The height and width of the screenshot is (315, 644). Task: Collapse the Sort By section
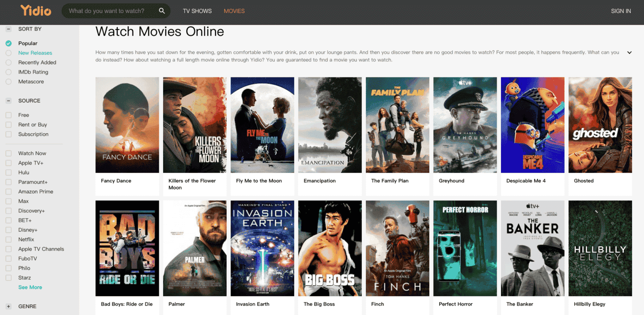coord(9,29)
